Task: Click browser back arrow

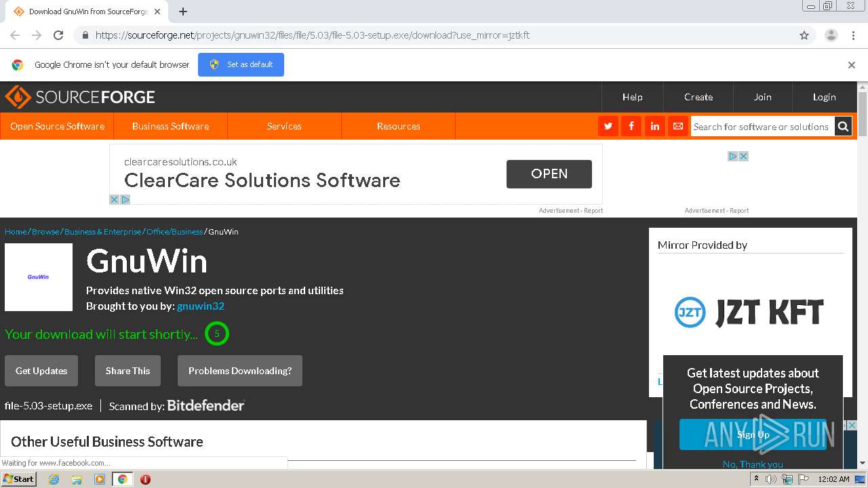Action: tap(15, 35)
